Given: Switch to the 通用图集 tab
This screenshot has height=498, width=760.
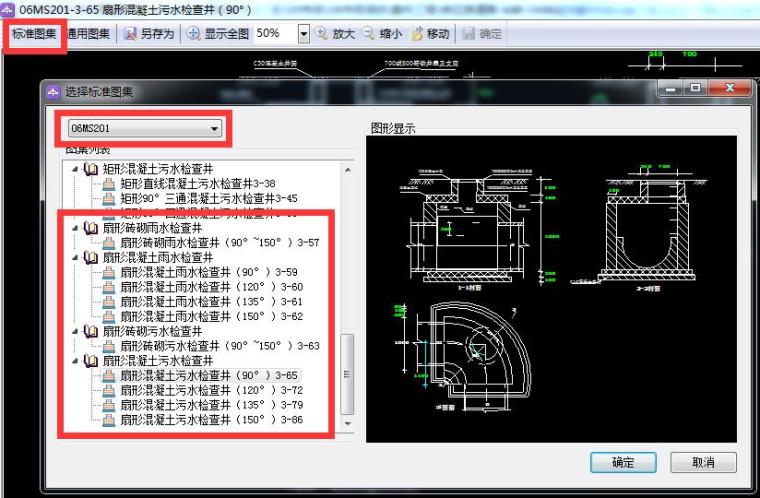Looking at the screenshot, I should [x=89, y=33].
